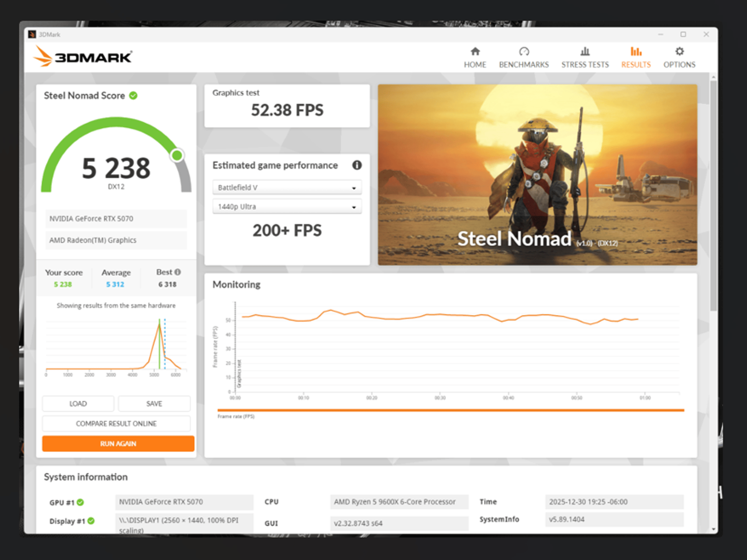Image resolution: width=747 pixels, height=560 pixels.
Task: Click the BENCHMARKS menu label
Action: point(524,65)
